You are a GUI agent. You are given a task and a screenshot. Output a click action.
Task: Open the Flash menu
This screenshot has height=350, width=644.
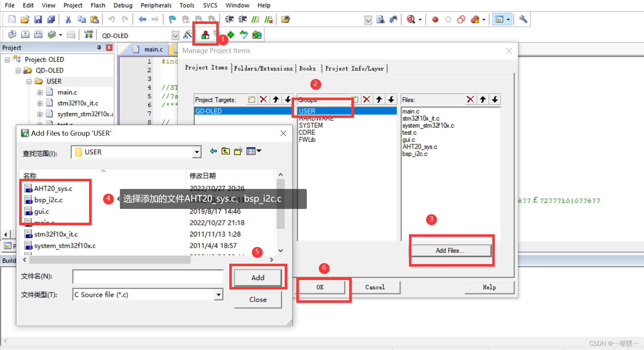click(98, 5)
